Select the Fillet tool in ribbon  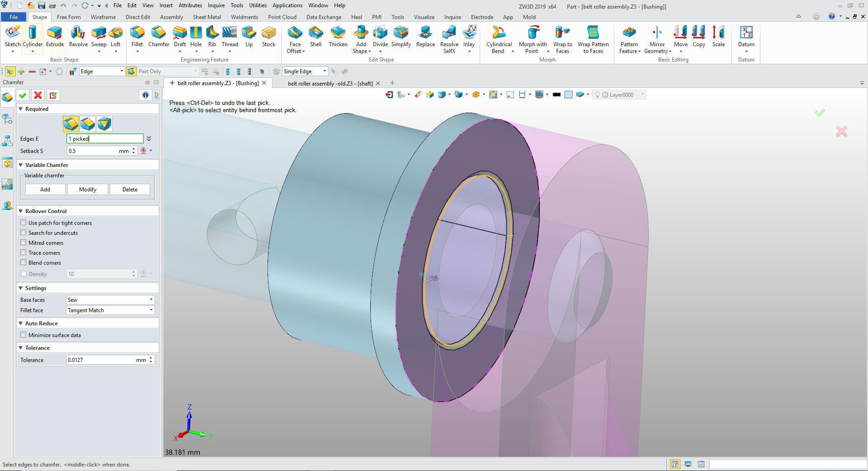coord(137,36)
